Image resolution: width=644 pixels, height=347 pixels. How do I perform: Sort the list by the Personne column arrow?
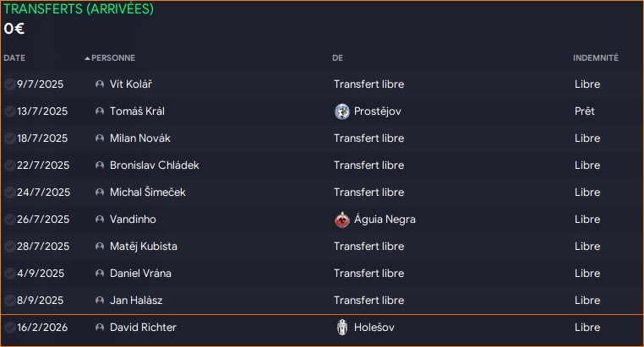tap(87, 58)
